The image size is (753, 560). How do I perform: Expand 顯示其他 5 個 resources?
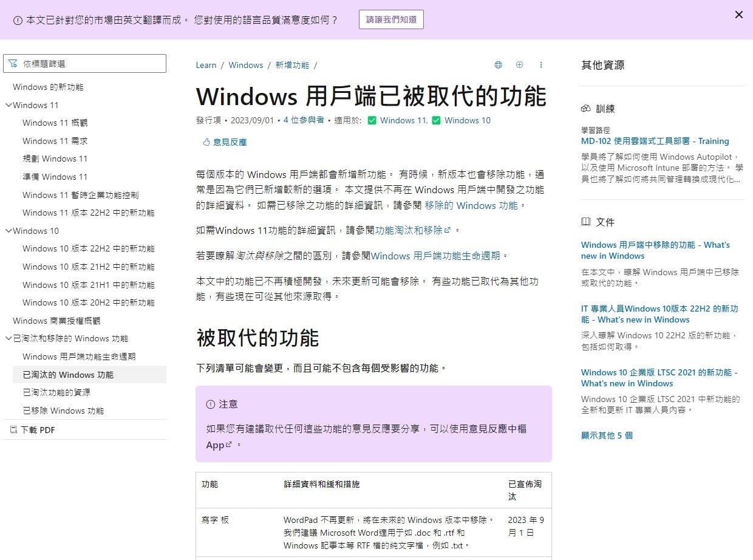pyautogui.click(x=607, y=435)
